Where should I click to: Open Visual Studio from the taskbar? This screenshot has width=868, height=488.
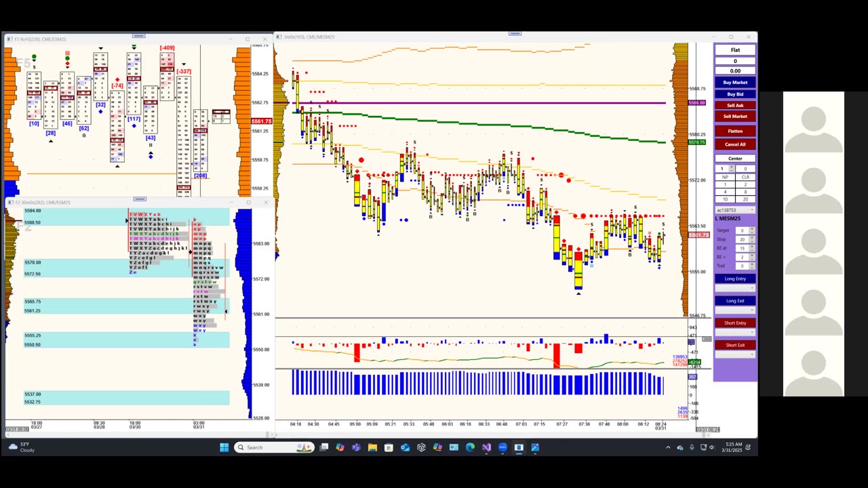[486, 447]
